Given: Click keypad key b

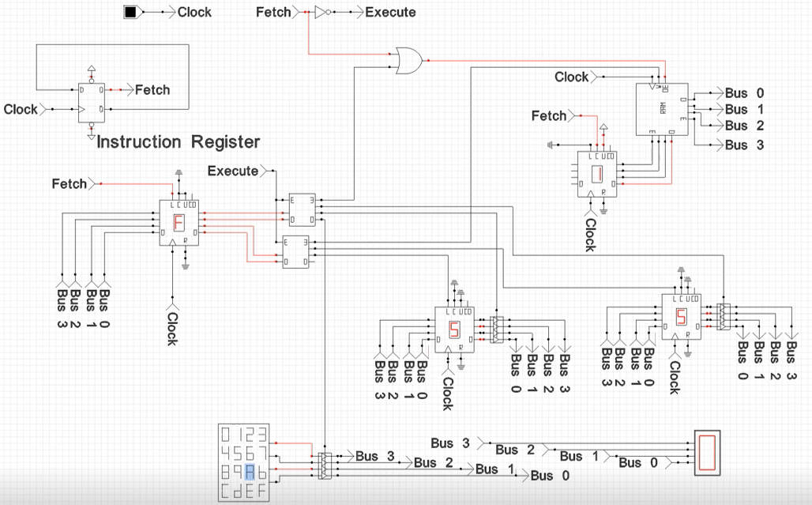Looking at the screenshot, I should point(262,472).
